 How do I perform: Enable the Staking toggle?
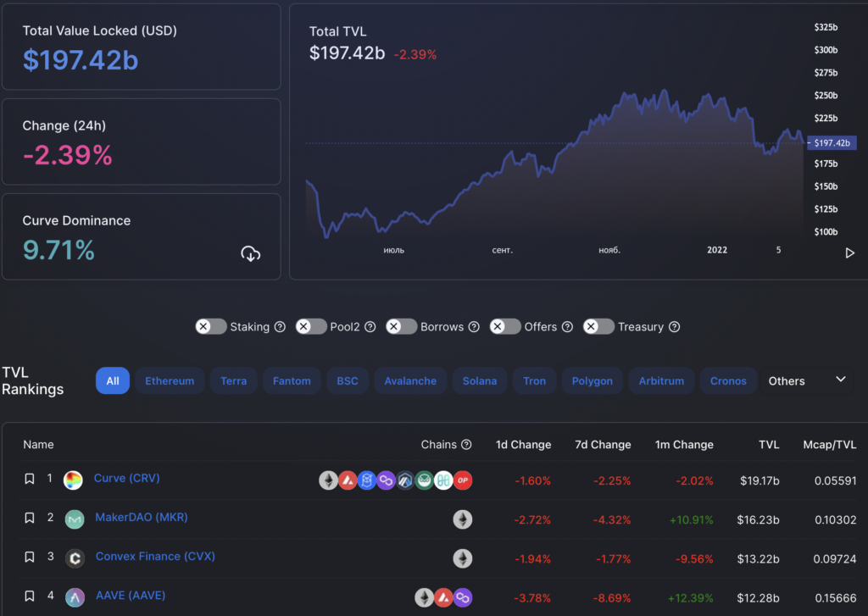tap(210, 326)
